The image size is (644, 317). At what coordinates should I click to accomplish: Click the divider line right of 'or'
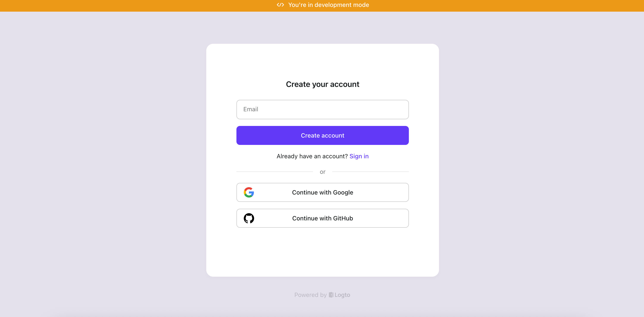coord(370,172)
